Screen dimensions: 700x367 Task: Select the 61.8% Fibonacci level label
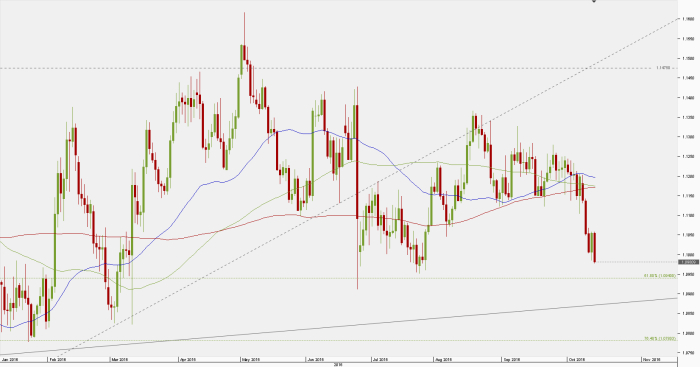[660, 276]
